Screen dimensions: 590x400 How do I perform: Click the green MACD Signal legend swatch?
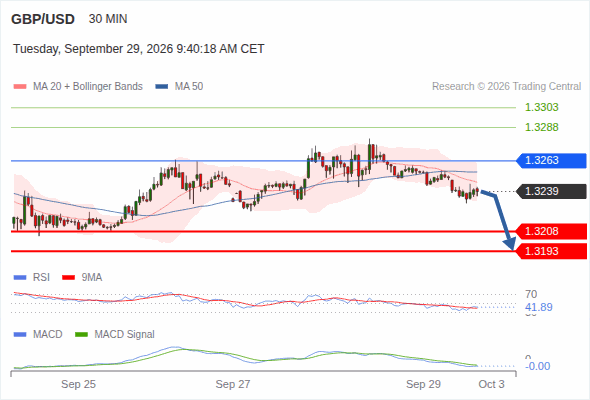[81, 335]
